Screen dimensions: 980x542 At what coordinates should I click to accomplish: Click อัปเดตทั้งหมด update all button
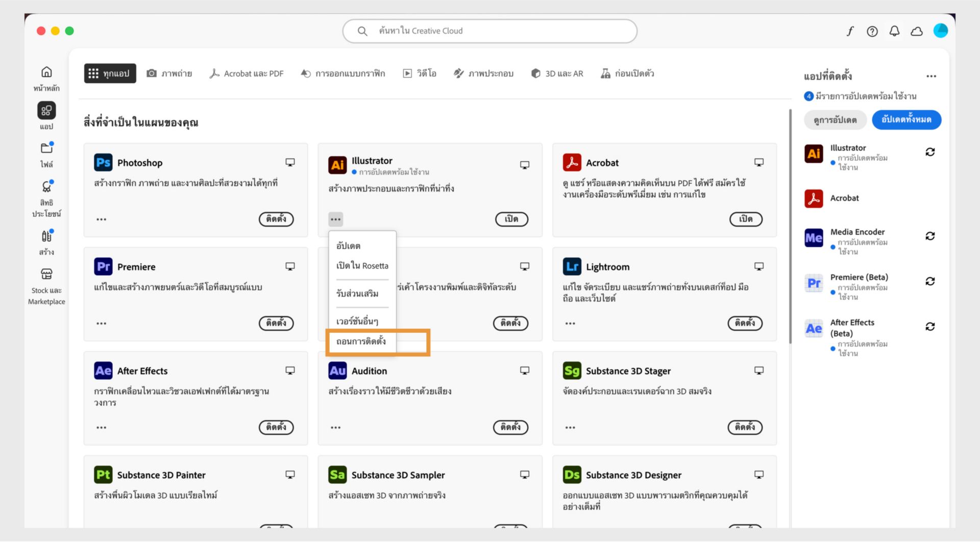(x=906, y=119)
